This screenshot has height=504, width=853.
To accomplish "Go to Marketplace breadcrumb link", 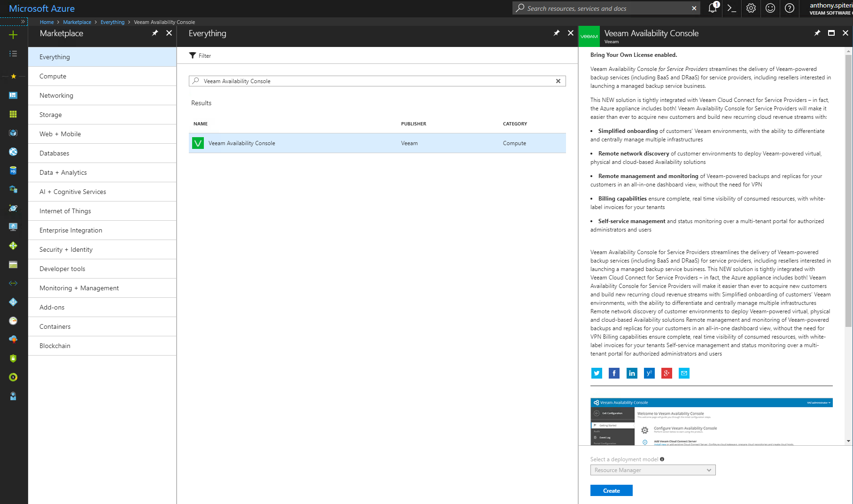I will tap(77, 22).
